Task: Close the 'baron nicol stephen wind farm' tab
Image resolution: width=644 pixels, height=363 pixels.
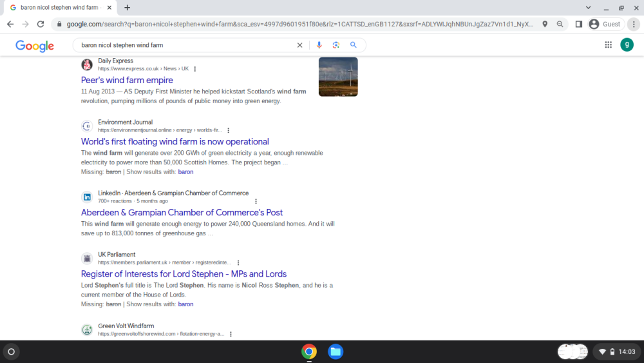Action: (109, 7)
